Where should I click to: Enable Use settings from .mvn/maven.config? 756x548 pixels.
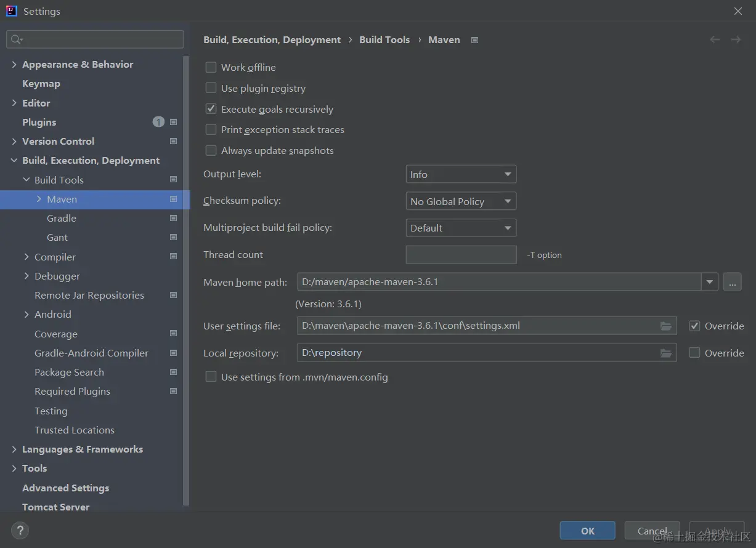[211, 377]
